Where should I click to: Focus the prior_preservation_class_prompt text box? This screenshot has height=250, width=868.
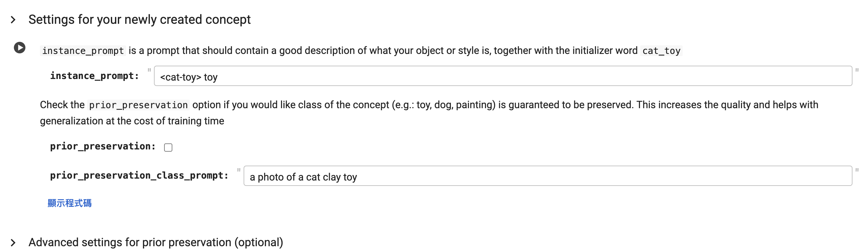547,176
